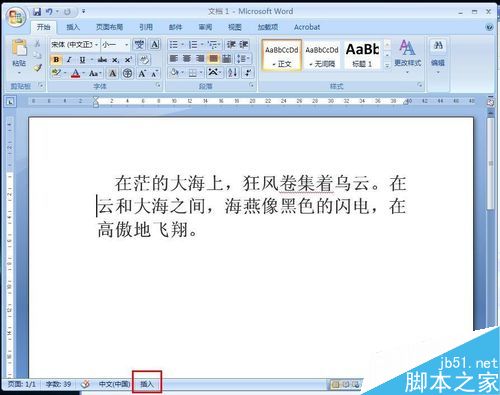Apply 无间隔 No Spacing style
Screen dimensions: 500x395
pos(322,55)
